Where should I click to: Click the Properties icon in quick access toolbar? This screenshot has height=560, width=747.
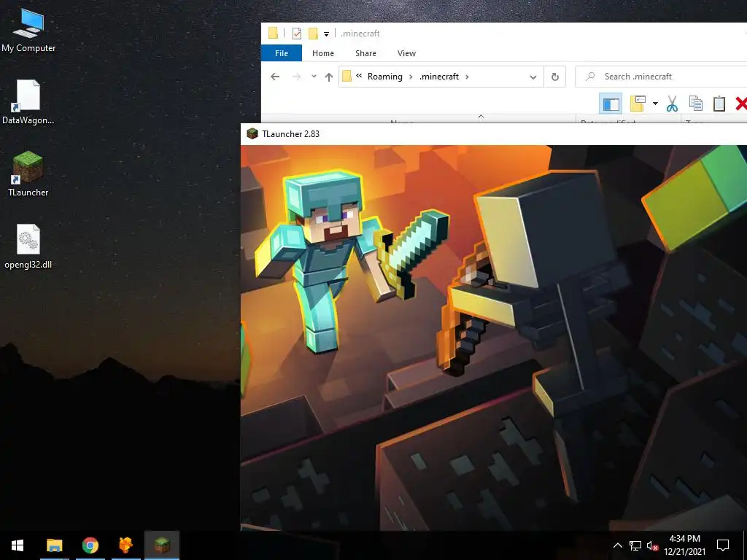pos(297,34)
